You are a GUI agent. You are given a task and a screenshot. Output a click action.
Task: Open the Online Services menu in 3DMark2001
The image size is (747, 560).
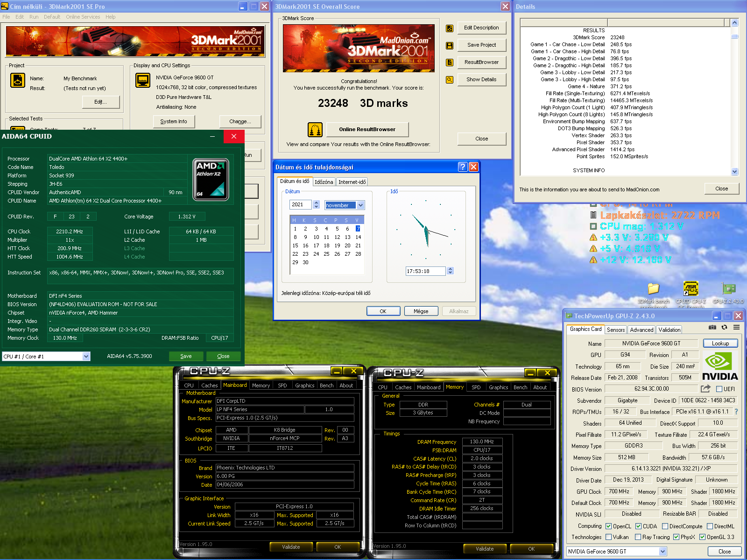click(83, 17)
